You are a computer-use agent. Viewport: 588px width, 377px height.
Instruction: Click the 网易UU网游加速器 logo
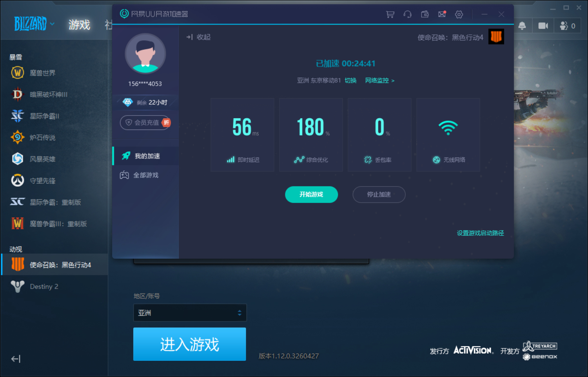pyautogui.click(x=154, y=14)
